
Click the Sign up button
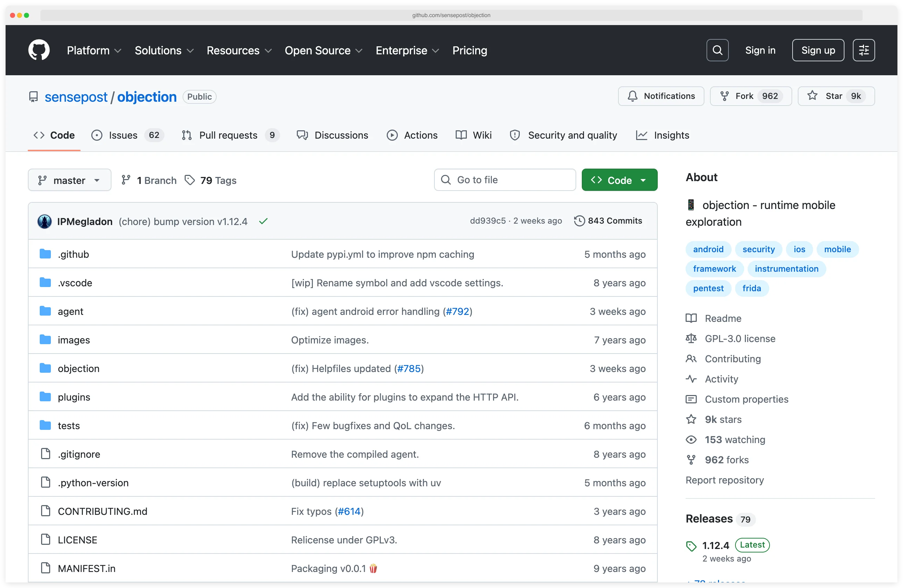818,50
